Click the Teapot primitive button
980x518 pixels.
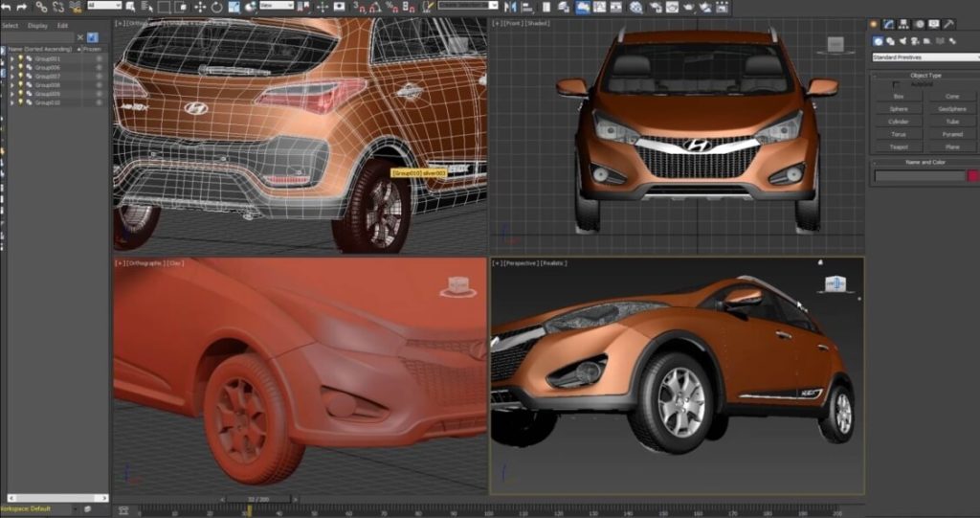pos(899,147)
